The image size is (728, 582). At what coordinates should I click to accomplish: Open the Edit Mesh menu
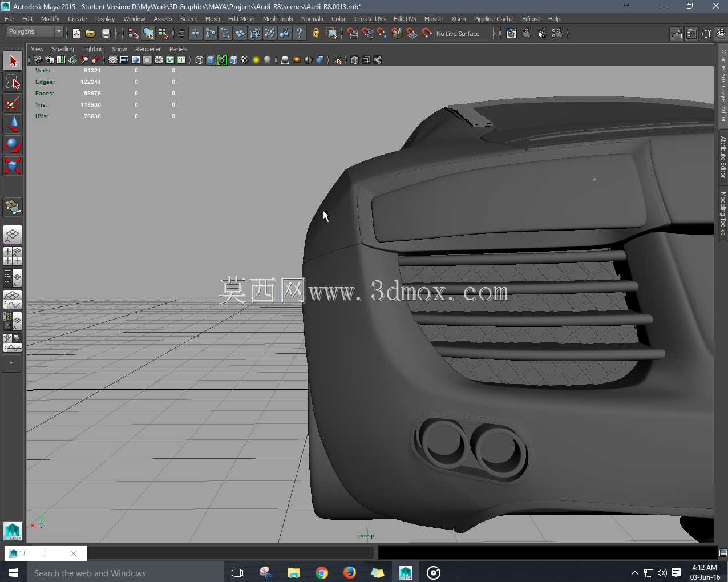tap(241, 19)
